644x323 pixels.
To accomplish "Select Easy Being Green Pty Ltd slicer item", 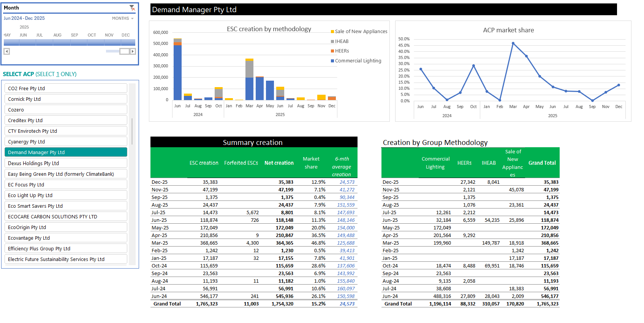I will click(66, 174).
